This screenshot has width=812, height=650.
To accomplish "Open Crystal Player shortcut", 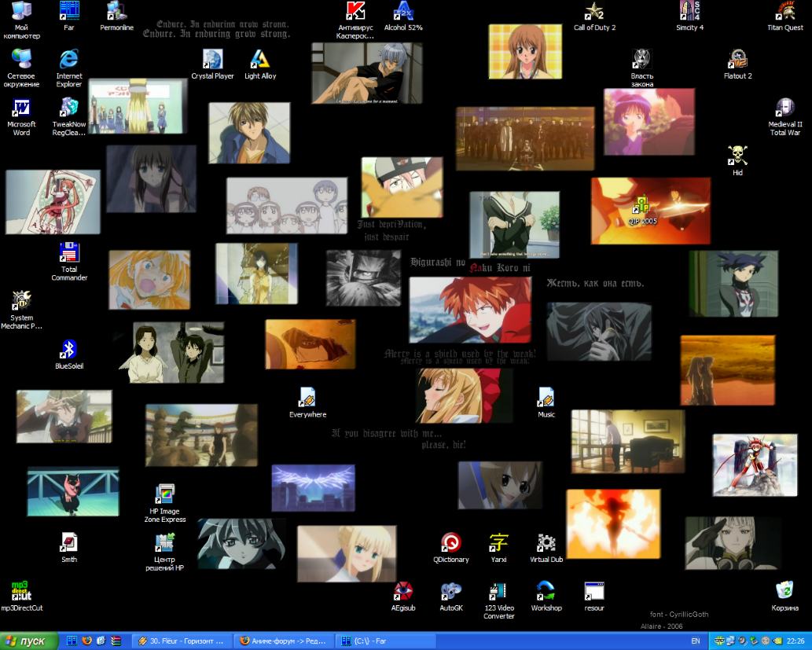I will pos(212,64).
